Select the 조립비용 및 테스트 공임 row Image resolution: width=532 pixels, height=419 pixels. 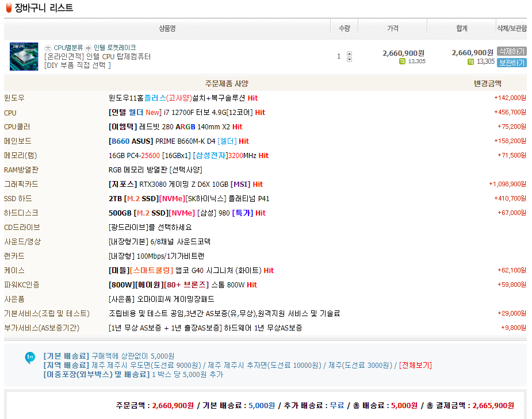pos(224,314)
